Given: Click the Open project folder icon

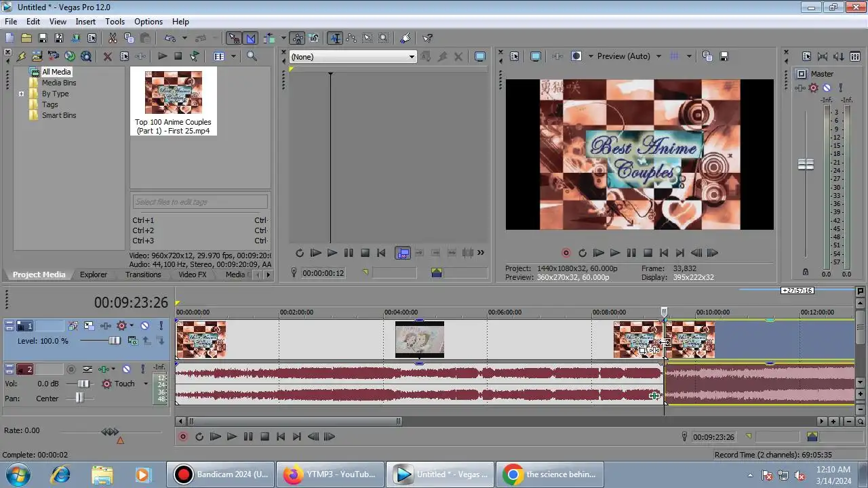Looking at the screenshot, I should coord(26,39).
